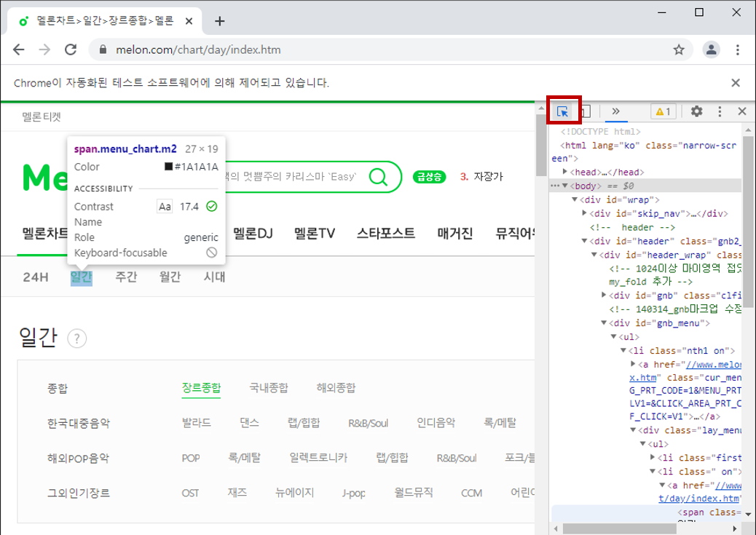Click the DevTools horizontal scrollbar thumb

click(x=620, y=528)
